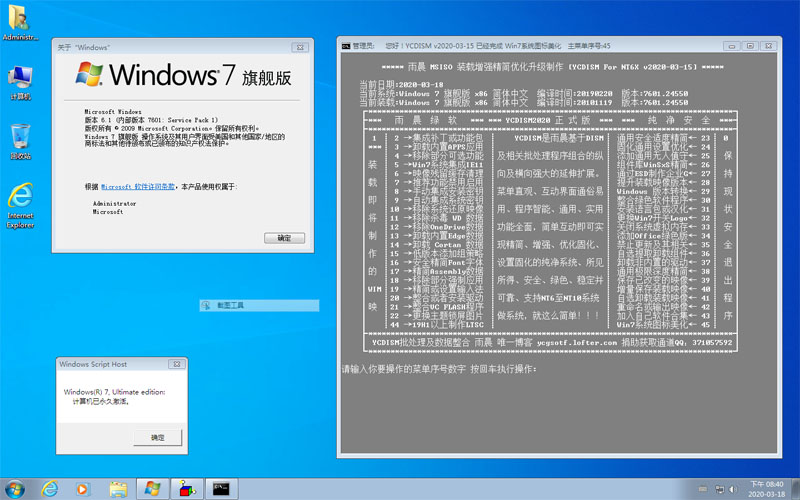800x500 pixels.
Task: Click the ycgsotf.lofter.com blog address text
Action: tap(577, 342)
